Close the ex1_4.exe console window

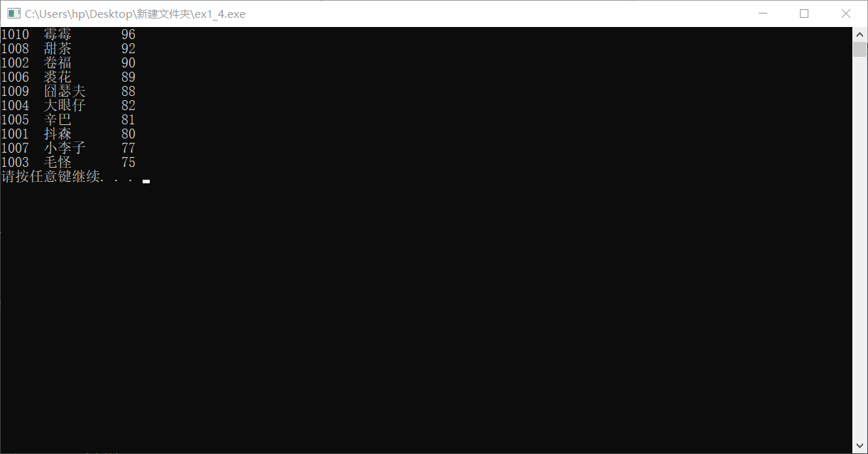pyautogui.click(x=846, y=13)
